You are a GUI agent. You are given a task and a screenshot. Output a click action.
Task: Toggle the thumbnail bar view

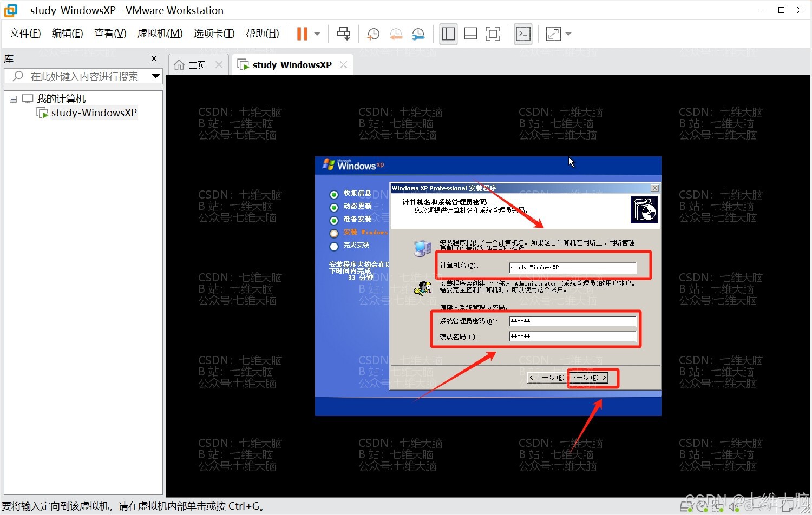coord(470,34)
